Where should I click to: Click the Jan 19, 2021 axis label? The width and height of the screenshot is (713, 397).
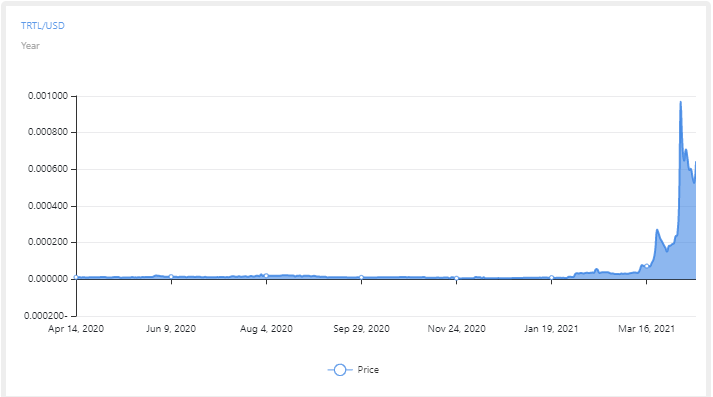[551, 329]
